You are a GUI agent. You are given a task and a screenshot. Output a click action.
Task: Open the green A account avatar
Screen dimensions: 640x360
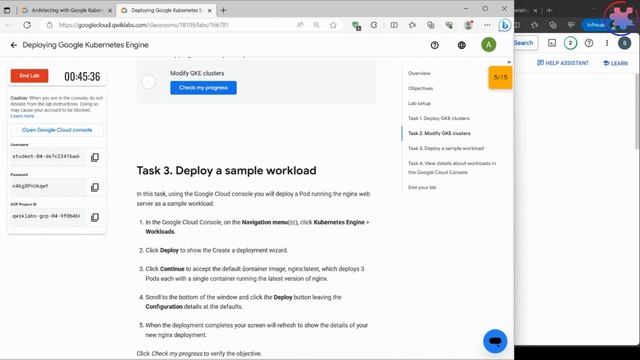point(489,44)
